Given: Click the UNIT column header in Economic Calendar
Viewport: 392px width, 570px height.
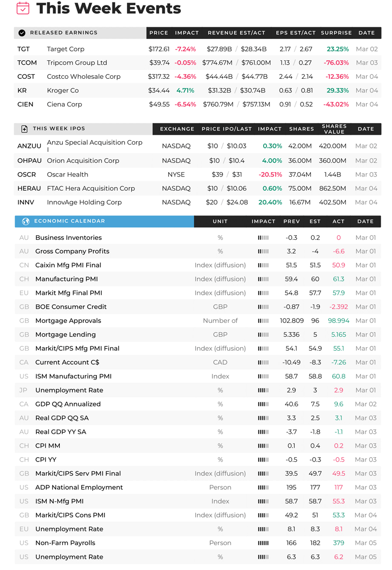Looking at the screenshot, I should coord(220,221).
